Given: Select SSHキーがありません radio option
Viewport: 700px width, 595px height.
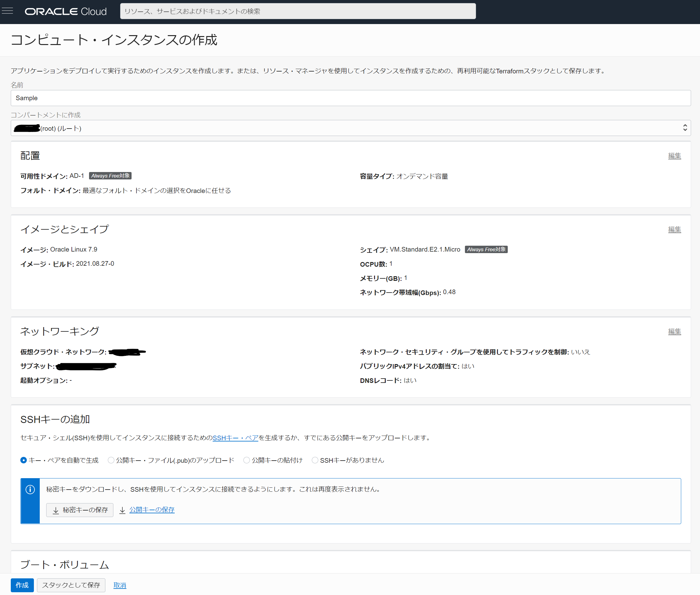Looking at the screenshot, I should (x=315, y=460).
